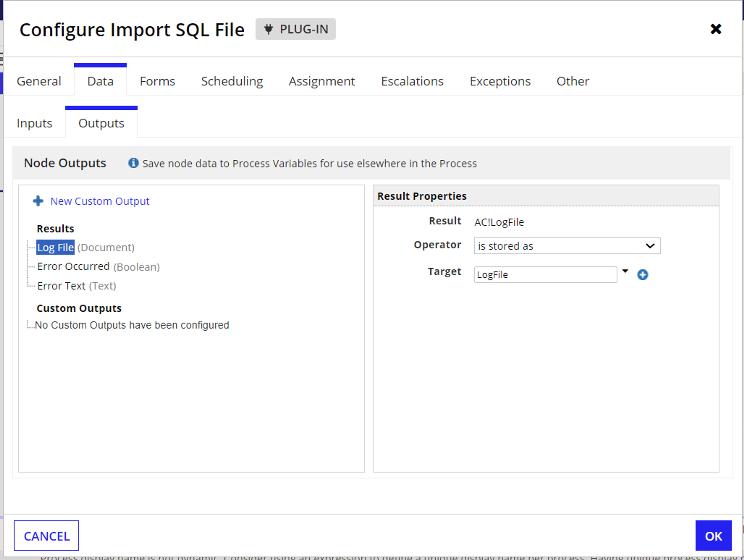Image resolution: width=744 pixels, height=560 pixels.
Task: Open the Operator dropdown 'is stored as'
Action: 567,246
